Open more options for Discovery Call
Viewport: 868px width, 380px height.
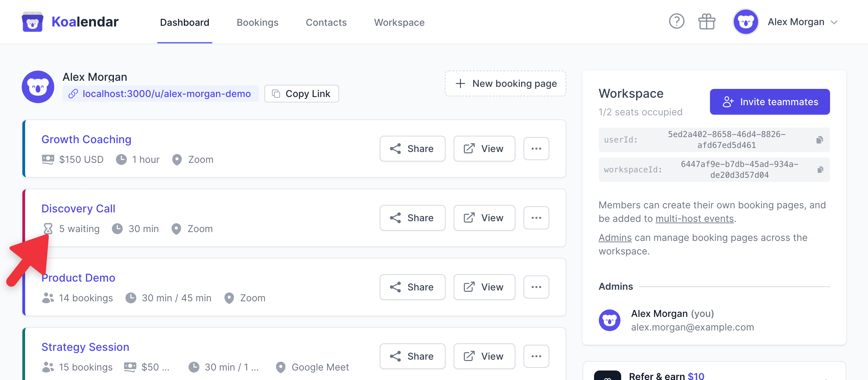click(x=536, y=218)
